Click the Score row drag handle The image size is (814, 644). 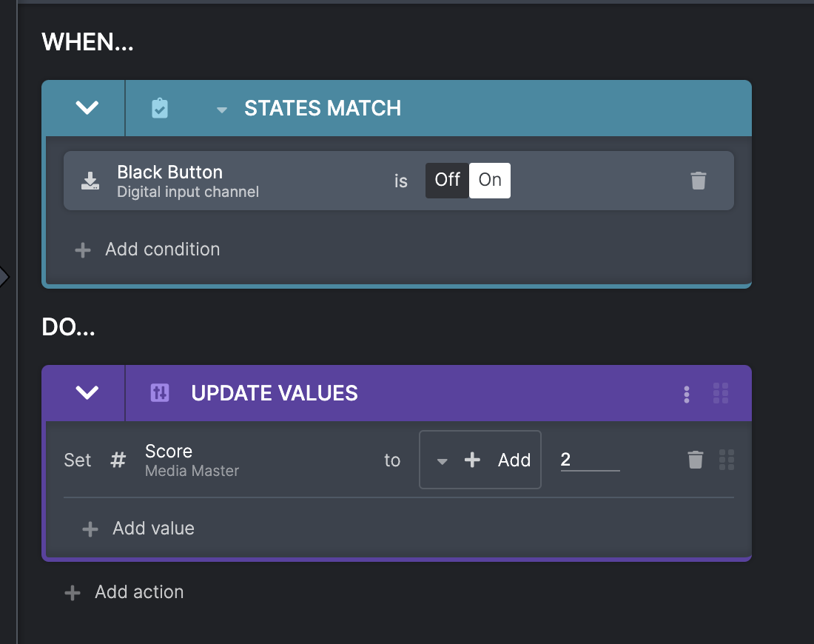tap(726, 460)
